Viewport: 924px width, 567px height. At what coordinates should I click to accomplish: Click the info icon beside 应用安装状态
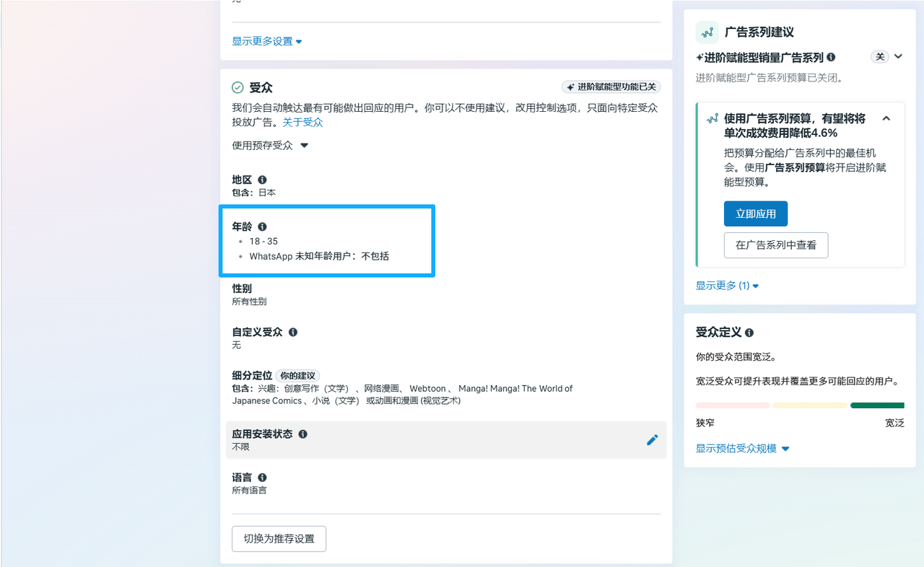[302, 434]
